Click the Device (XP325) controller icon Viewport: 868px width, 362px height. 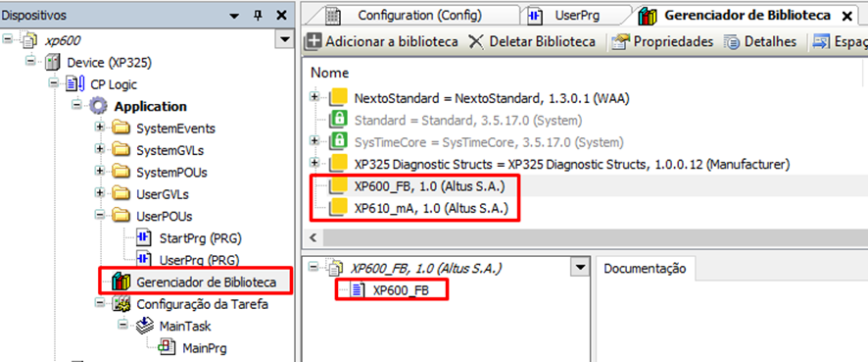coord(52,63)
